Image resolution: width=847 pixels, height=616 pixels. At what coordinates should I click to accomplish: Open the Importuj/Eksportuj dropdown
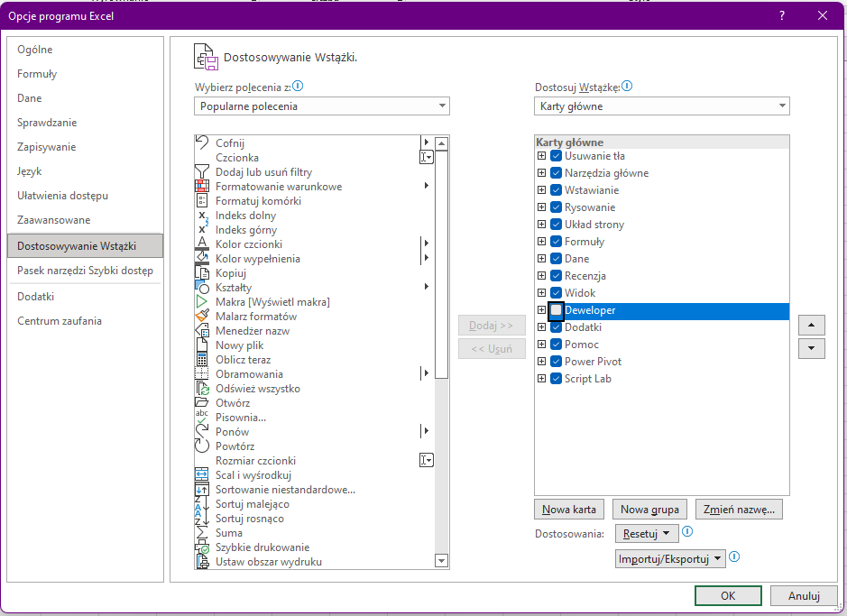[670, 559]
